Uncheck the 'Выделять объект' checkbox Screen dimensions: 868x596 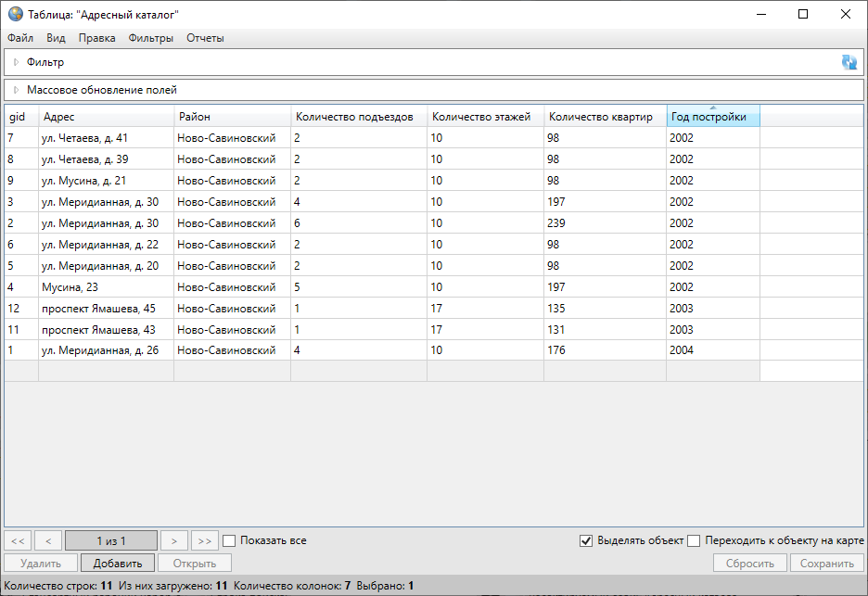click(586, 541)
